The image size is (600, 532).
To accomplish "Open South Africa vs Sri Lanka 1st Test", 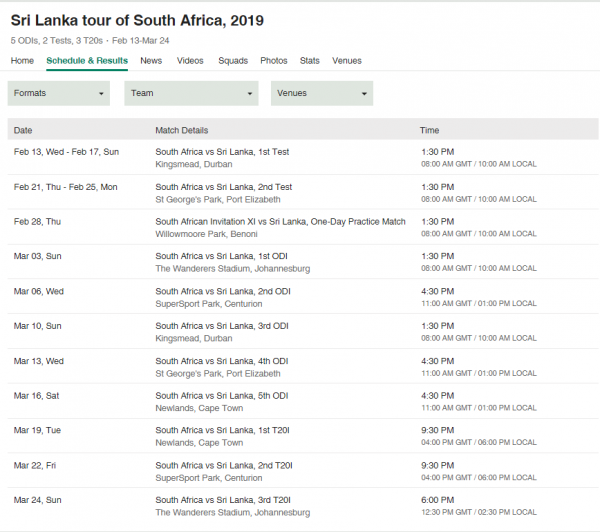I will coord(222,152).
